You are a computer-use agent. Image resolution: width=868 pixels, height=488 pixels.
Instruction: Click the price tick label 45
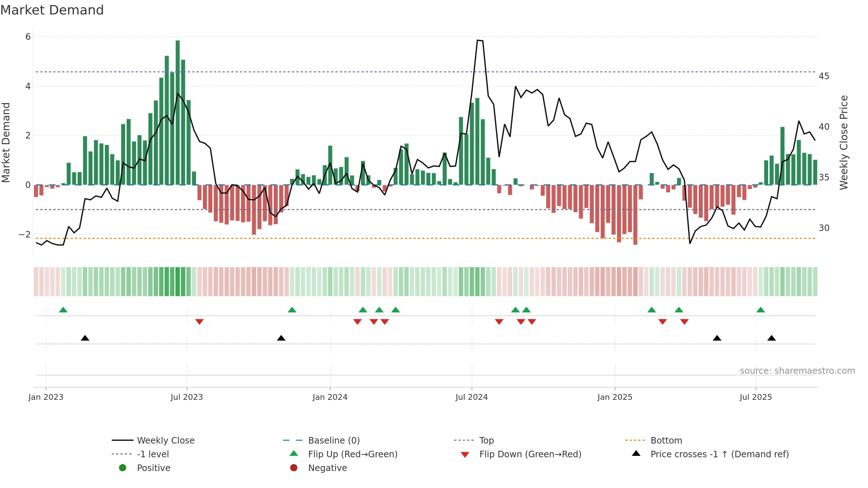(x=824, y=76)
